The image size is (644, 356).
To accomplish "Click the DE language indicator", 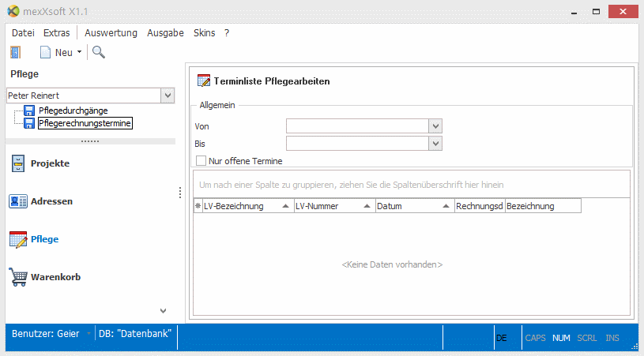I will [x=502, y=338].
